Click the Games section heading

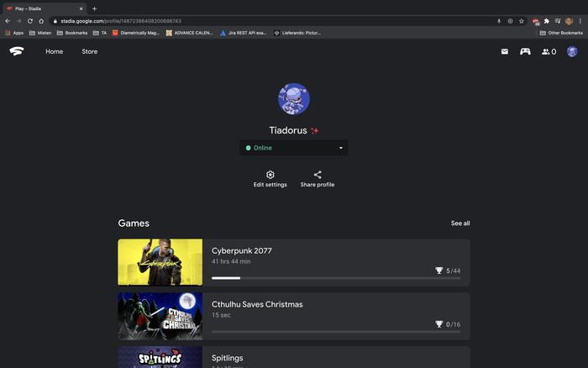[134, 223]
